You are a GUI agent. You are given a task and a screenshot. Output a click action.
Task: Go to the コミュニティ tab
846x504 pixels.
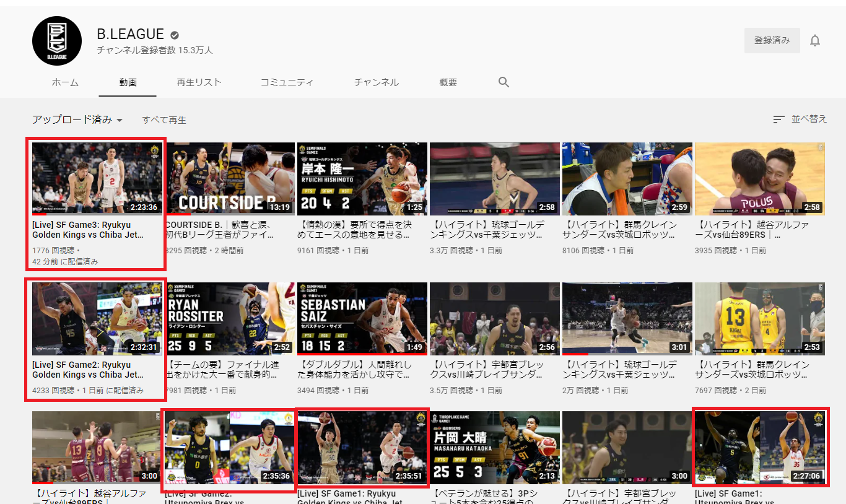(x=287, y=82)
